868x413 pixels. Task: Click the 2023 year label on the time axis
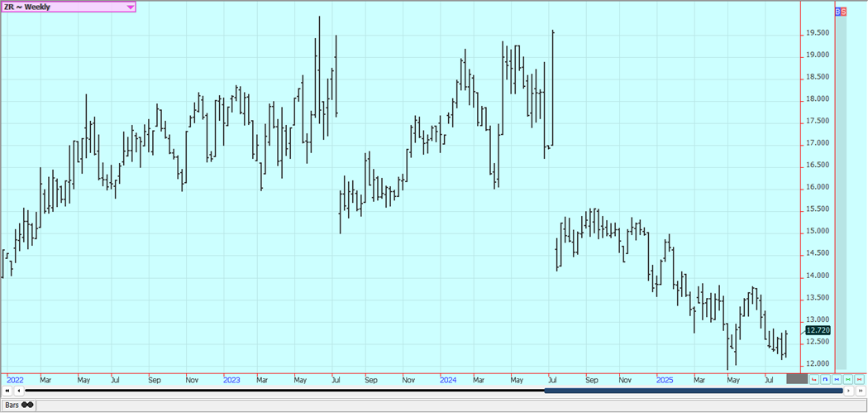click(231, 380)
